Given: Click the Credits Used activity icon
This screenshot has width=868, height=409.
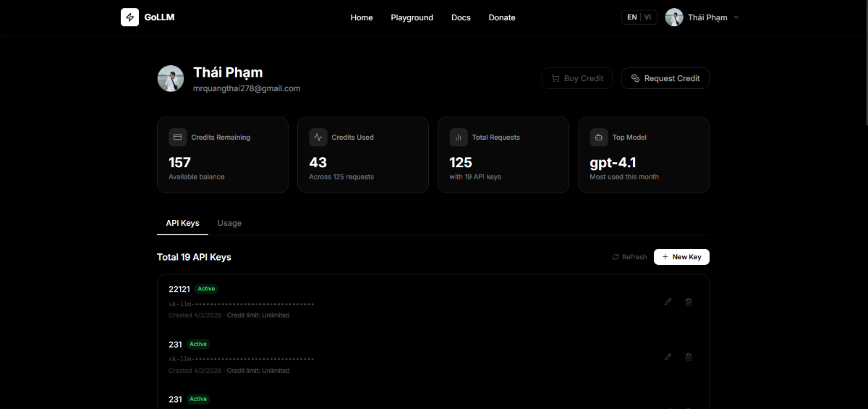Looking at the screenshot, I should coord(318,138).
